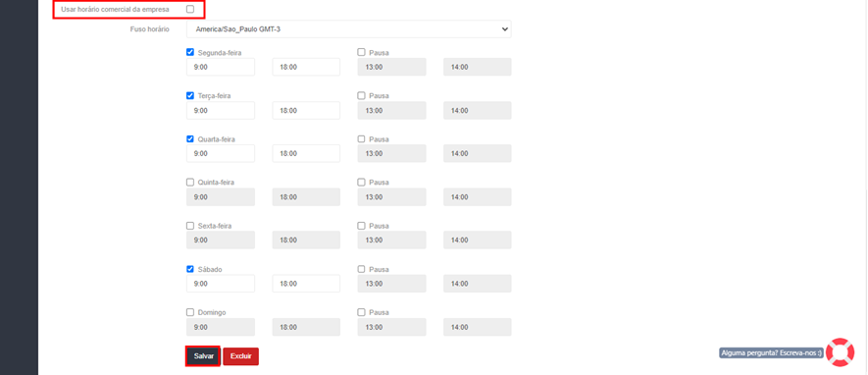This screenshot has height=375, width=868.
Task: Edit Segunda-feira end time 18:00 field
Action: [x=306, y=67]
